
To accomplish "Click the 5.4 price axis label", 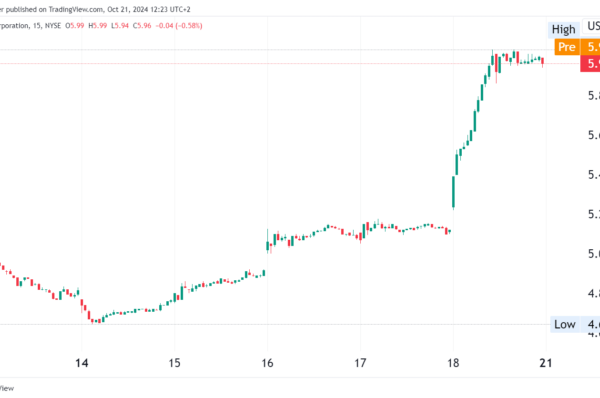I will coord(594,175).
